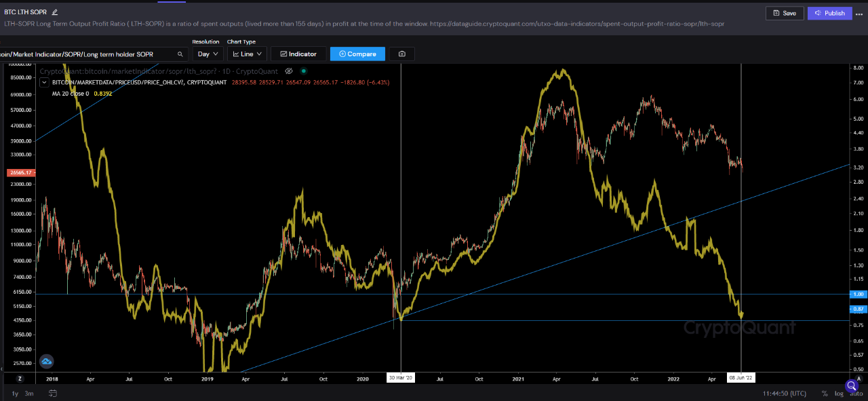This screenshot has width=868, height=401.
Task: Click the 11:44:50 (UTC) clock
Action: pos(784,394)
